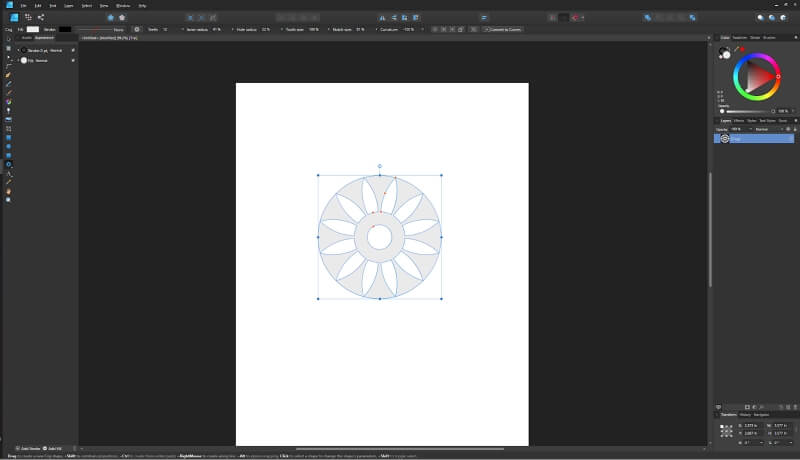
Task: Open the Layer menu
Action: click(69, 5)
